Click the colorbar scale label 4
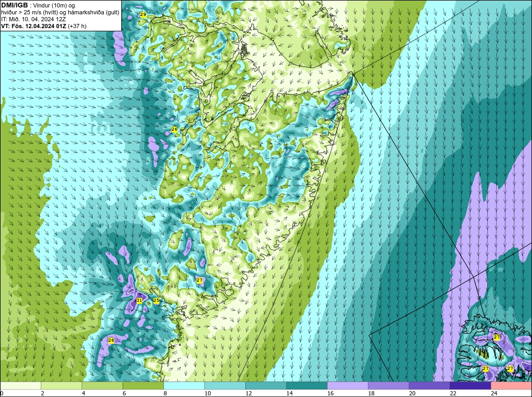Image resolution: width=532 pixels, height=397 pixels. (x=84, y=393)
